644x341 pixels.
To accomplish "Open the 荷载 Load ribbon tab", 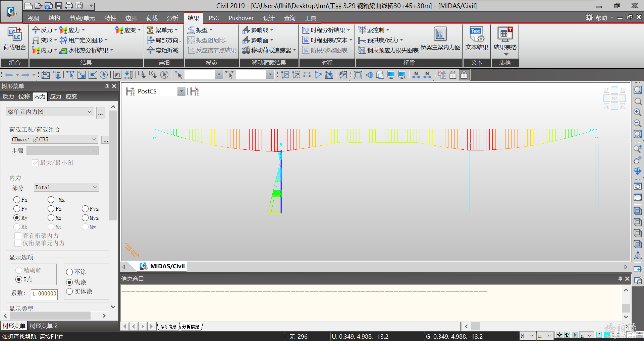I will pos(152,18).
